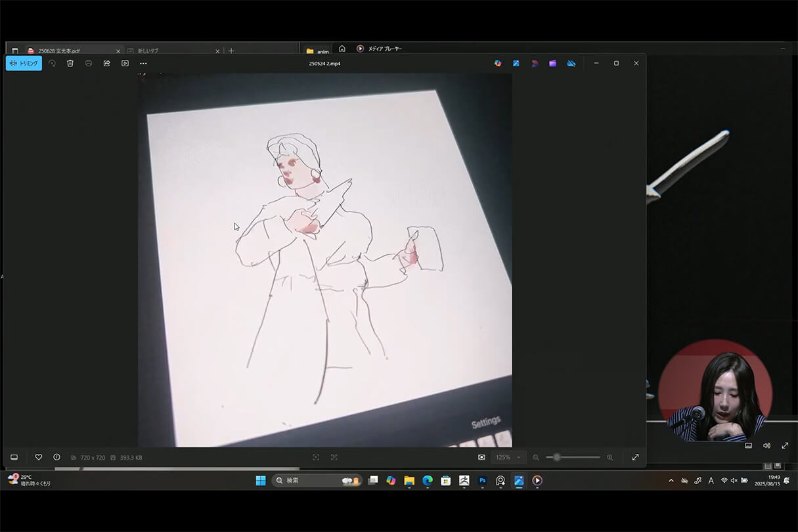This screenshot has width=798, height=532.
Task: Enter fullscreen with the expand arrows icon
Action: 635,457
